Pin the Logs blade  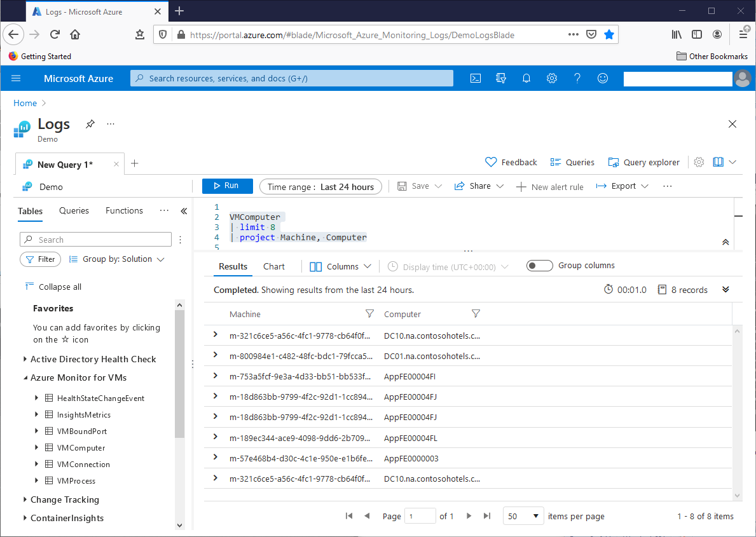coord(90,124)
